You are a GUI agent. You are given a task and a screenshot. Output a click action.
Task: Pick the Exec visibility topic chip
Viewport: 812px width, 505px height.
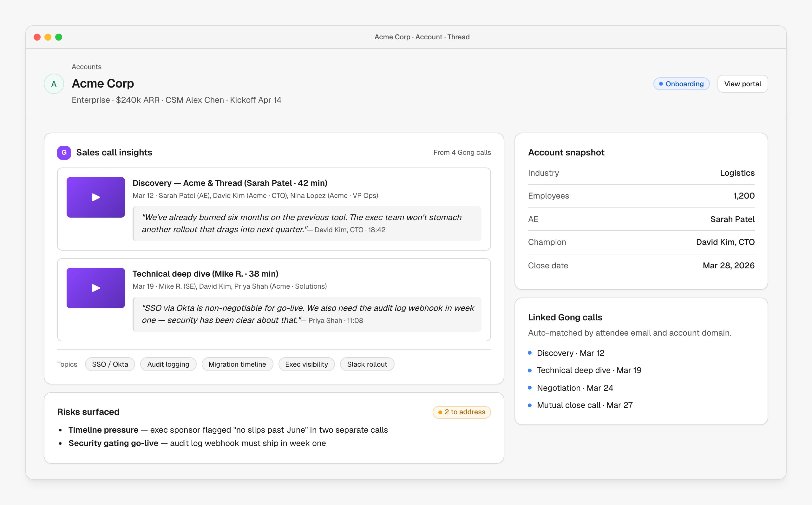point(306,364)
